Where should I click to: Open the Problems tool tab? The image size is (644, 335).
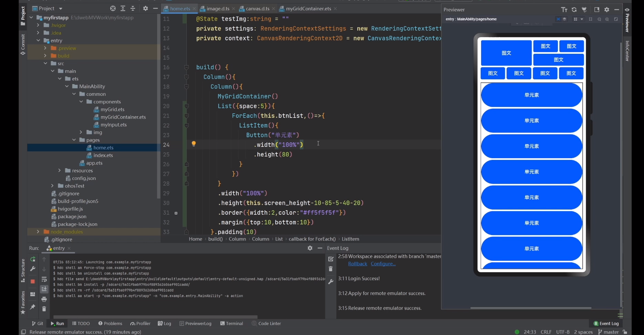(110, 324)
